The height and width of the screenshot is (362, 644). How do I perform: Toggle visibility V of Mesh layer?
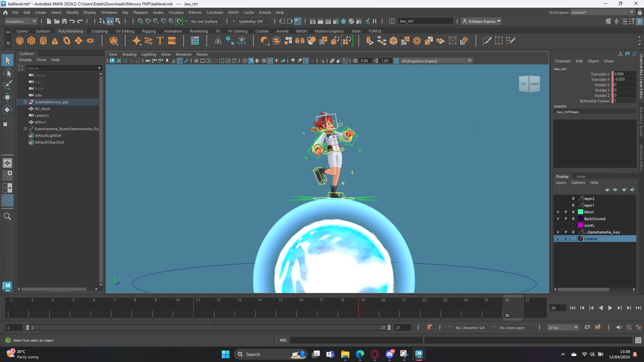(558, 212)
